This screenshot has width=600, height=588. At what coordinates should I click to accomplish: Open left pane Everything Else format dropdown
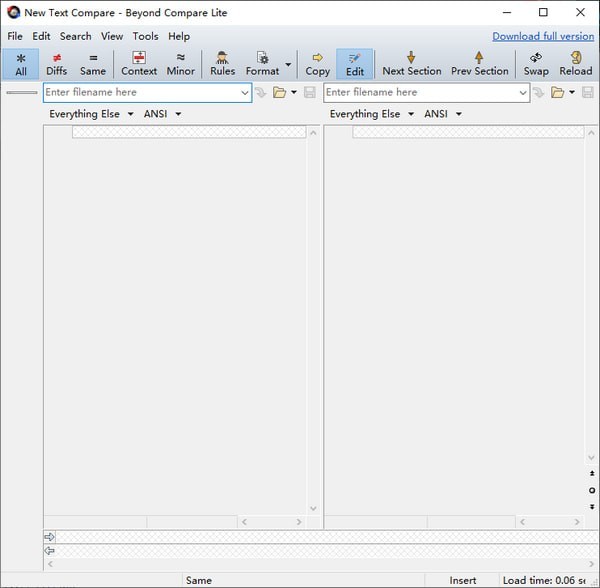tap(91, 114)
